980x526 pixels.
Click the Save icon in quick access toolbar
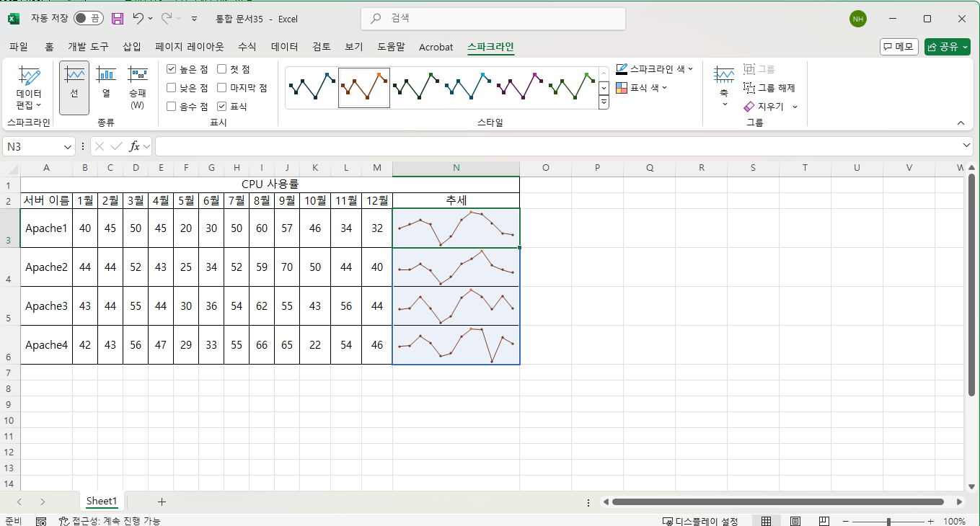click(118, 19)
